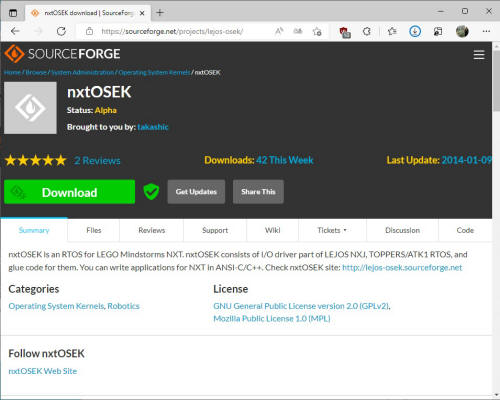The image size is (500, 400).
Task: Go to Home breadcrumb link
Action: pyautogui.click(x=12, y=72)
